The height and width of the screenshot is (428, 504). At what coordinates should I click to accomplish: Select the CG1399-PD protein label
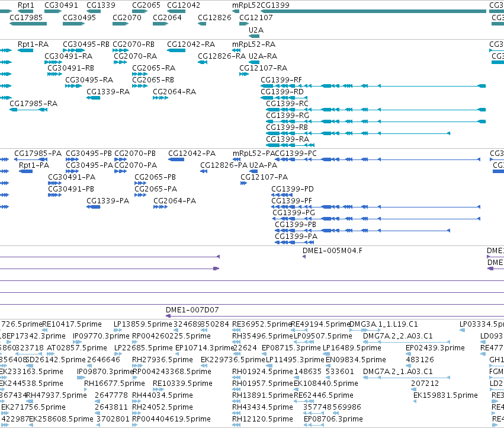pos(293,189)
